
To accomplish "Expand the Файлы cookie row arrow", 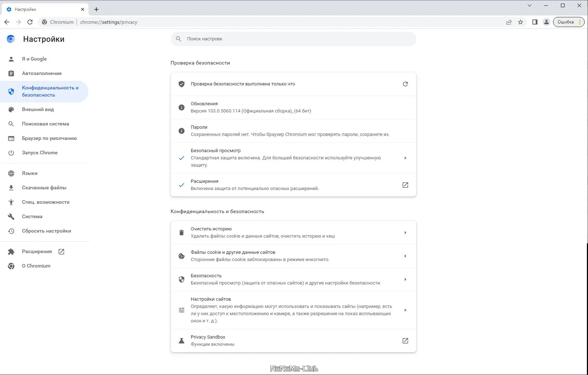I will [405, 256].
